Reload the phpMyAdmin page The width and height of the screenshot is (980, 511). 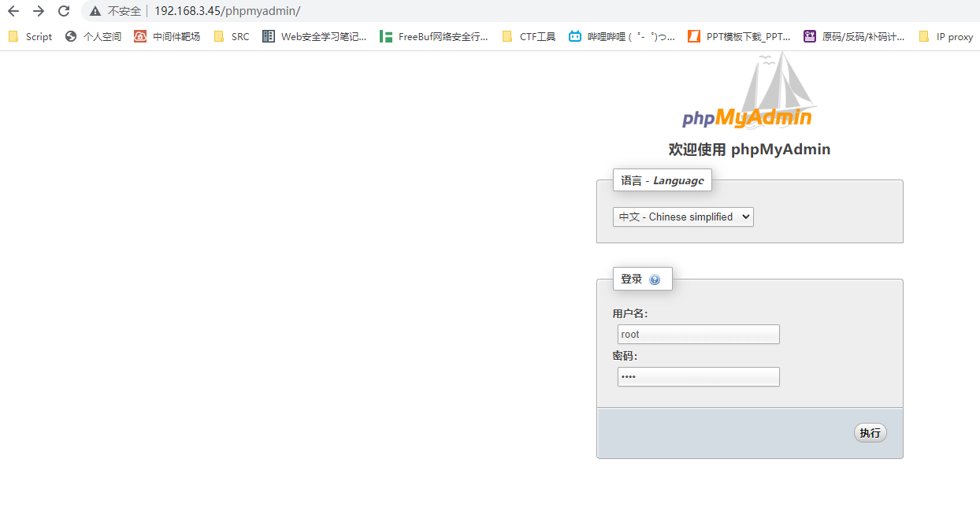[64, 11]
